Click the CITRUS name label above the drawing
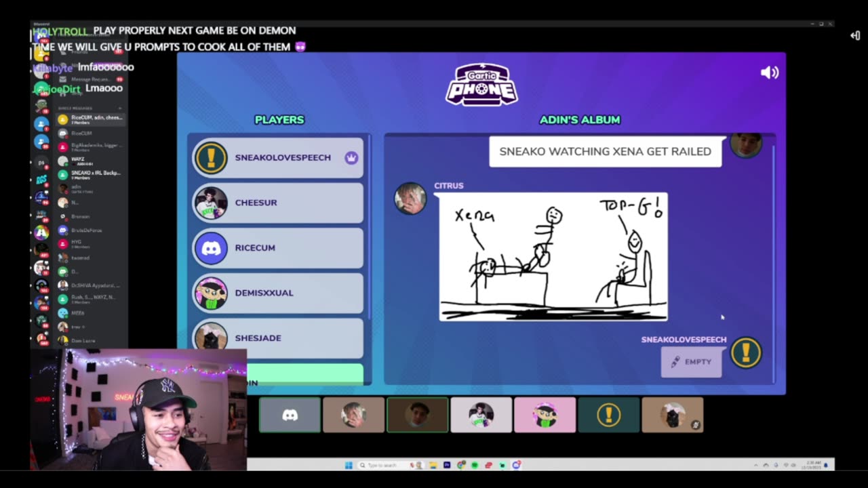This screenshot has height=488, width=868. click(449, 186)
